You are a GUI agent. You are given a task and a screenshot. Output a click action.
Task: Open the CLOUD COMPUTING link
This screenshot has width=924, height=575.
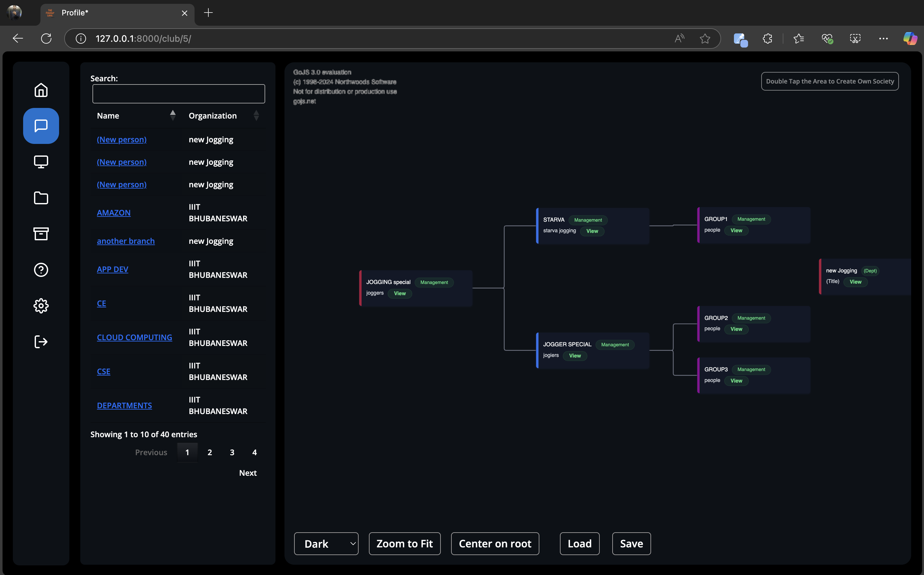point(135,337)
